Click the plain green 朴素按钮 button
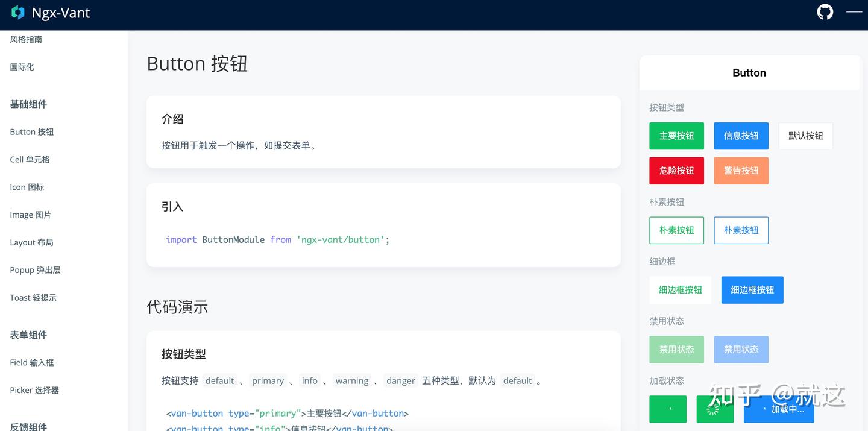Image resolution: width=868 pixels, height=431 pixels. click(x=676, y=230)
